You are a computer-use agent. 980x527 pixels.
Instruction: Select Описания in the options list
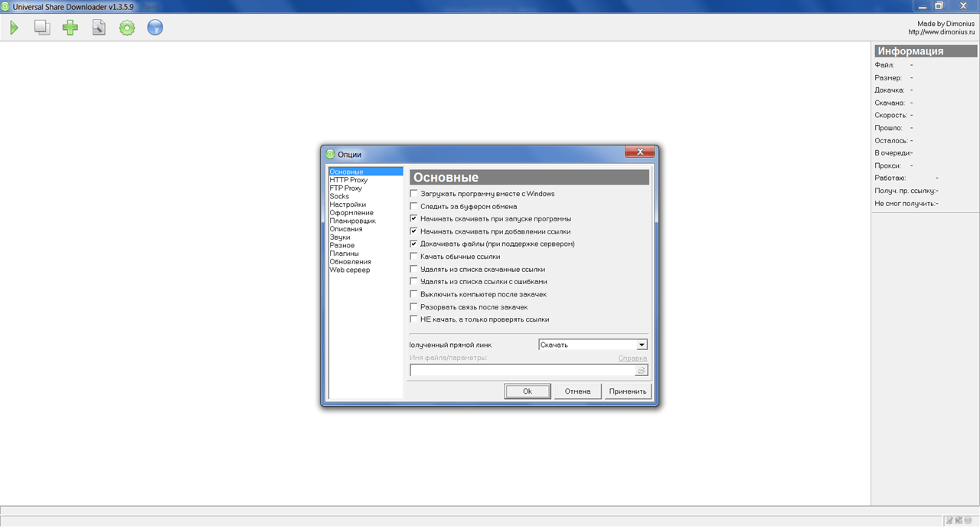tap(346, 229)
